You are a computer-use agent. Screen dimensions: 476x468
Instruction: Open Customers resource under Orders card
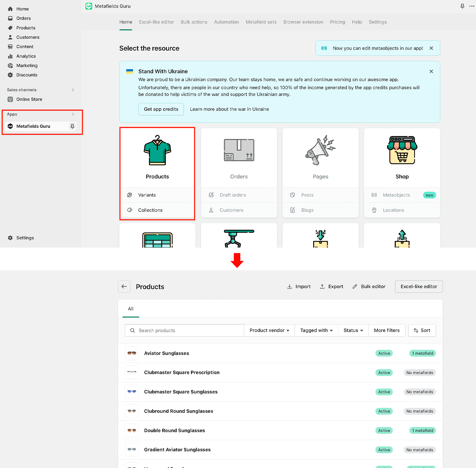coord(239,210)
